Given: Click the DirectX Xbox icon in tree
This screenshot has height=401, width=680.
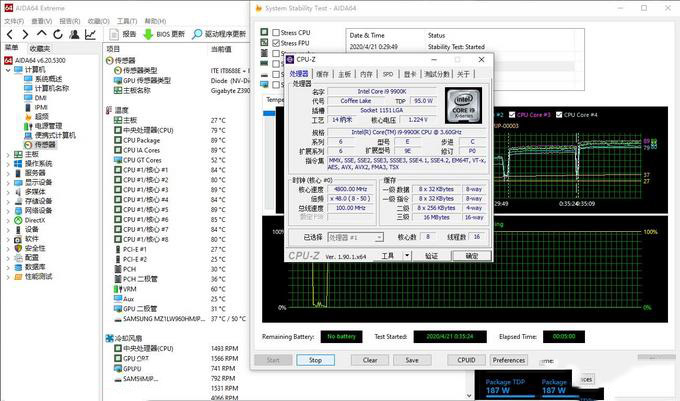Looking at the screenshot, I should click(18, 220).
